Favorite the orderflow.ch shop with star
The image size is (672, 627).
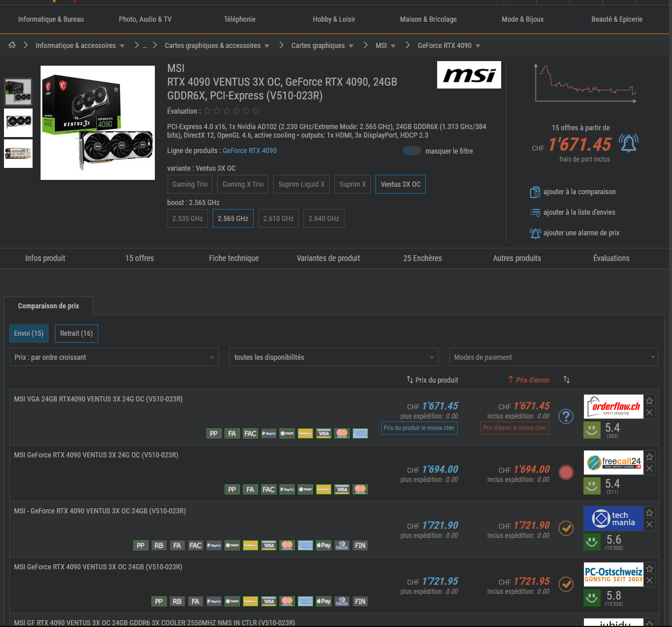click(x=649, y=401)
